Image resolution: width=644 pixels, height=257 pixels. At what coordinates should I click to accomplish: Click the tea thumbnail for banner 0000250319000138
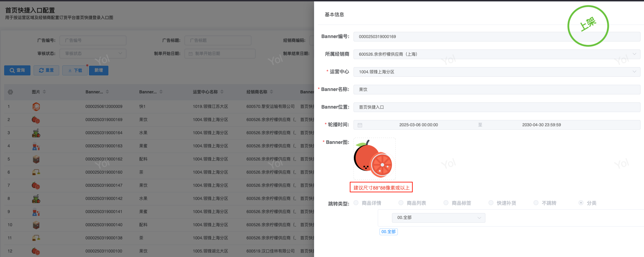click(x=36, y=238)
